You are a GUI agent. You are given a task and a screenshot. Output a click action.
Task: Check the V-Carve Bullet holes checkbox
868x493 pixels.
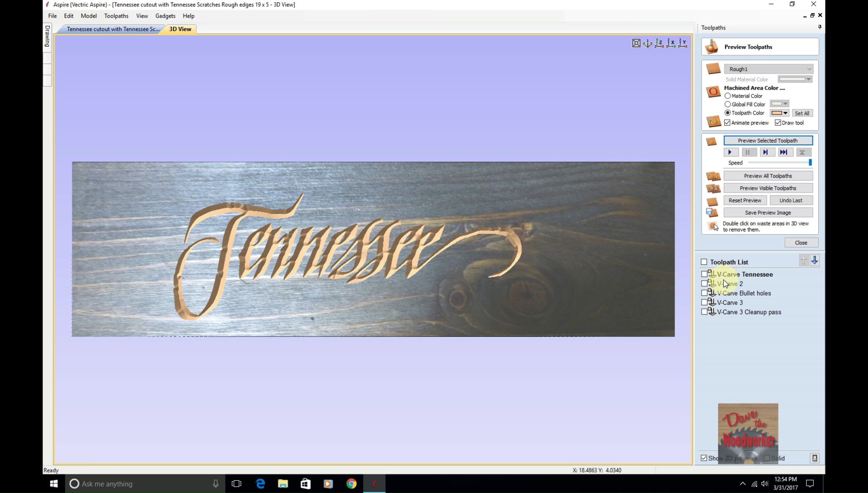click(x=704, y=293)
